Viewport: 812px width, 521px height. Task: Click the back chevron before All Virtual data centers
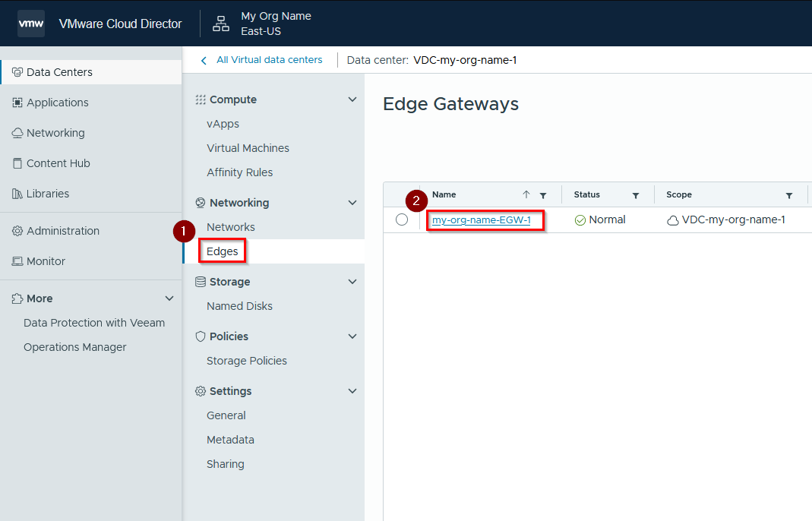tap(204, 61)
